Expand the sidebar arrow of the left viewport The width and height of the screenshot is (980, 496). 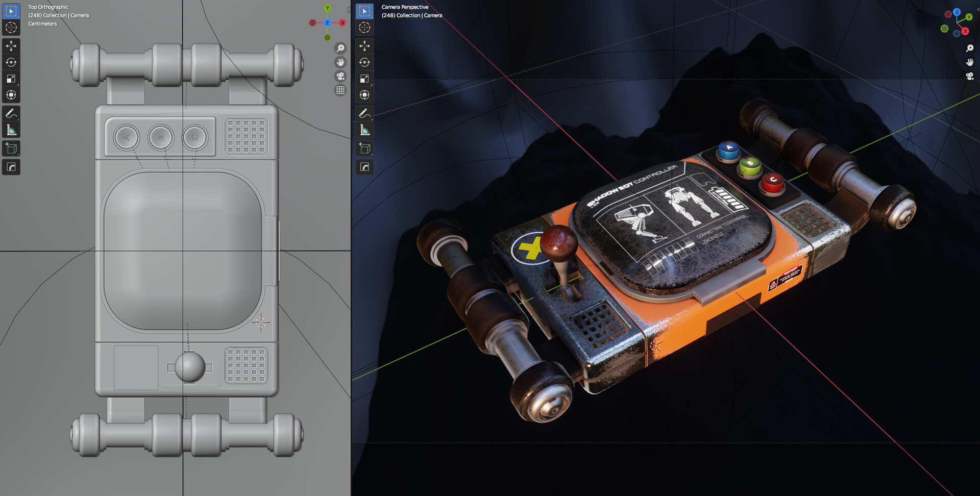tap(349, 9)
